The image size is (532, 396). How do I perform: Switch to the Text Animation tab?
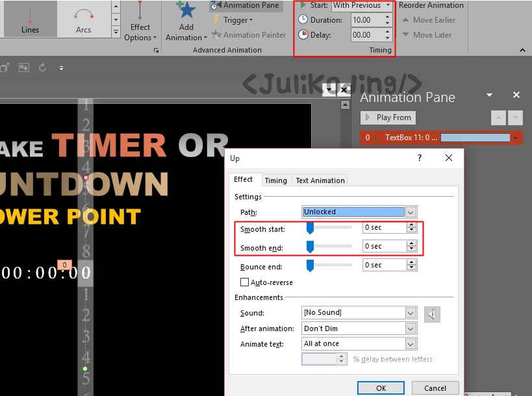(x=320, y=180)
